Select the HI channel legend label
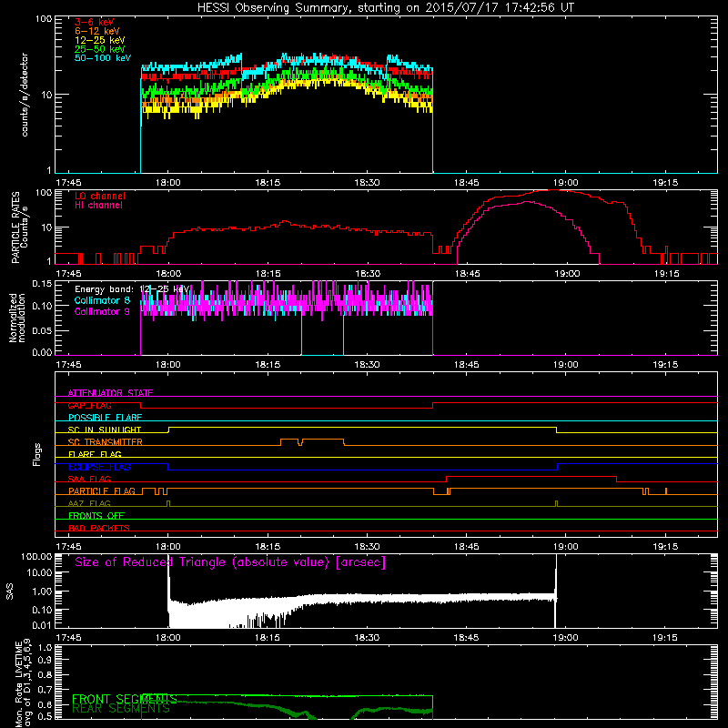The height and width of the screenshot is (728, 728). click(x=98, y=206)
